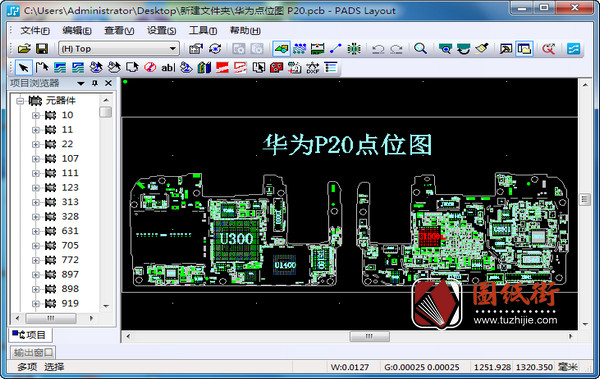Select the Board Outline and Cut Out tool
Viewport: 600px width, 379px height.
[x=132, y=68]
